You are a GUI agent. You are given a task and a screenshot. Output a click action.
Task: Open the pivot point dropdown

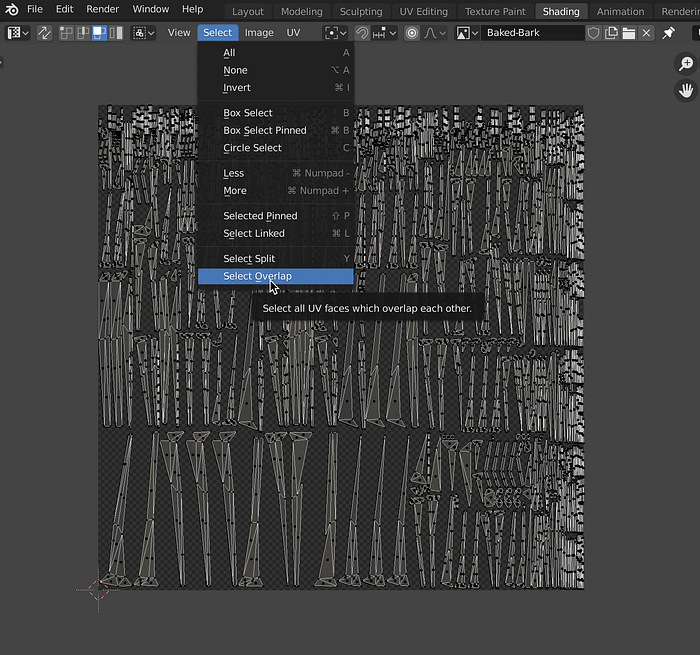coord(335,33)
